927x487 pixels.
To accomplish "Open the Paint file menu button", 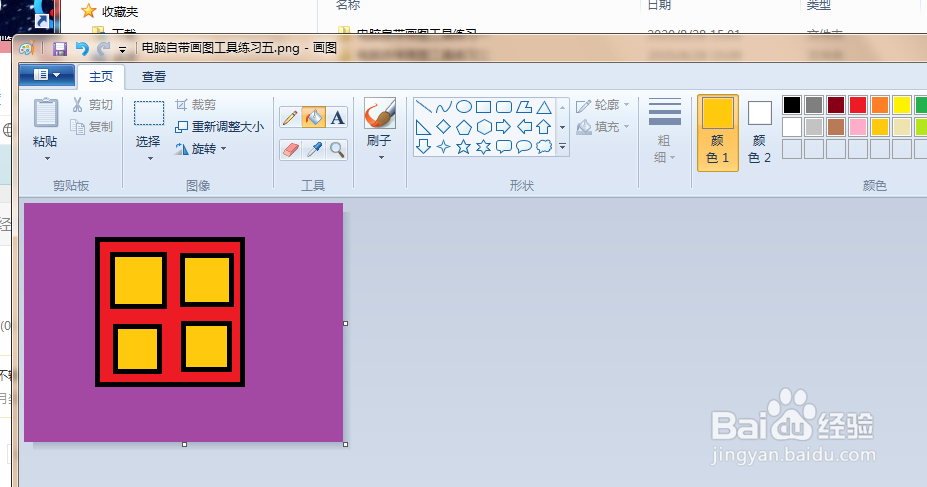I will click(x=47, y=75).
